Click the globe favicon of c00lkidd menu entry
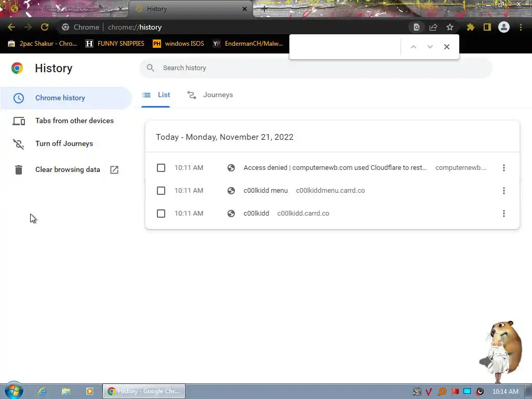The height and width of the screenshot is (399, 532). click(x=231, y=191)
